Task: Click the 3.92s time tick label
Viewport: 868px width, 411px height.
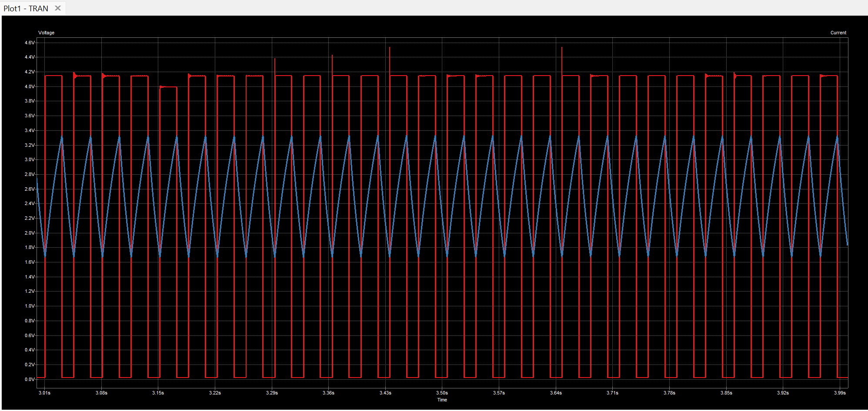Action: pyautogui.click(x=783, y=393)
